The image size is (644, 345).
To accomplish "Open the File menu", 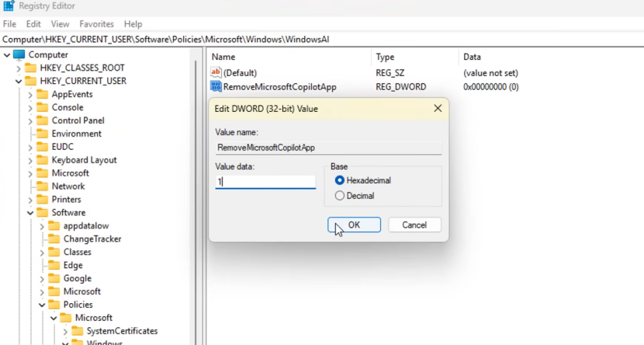I will (9, 24).
